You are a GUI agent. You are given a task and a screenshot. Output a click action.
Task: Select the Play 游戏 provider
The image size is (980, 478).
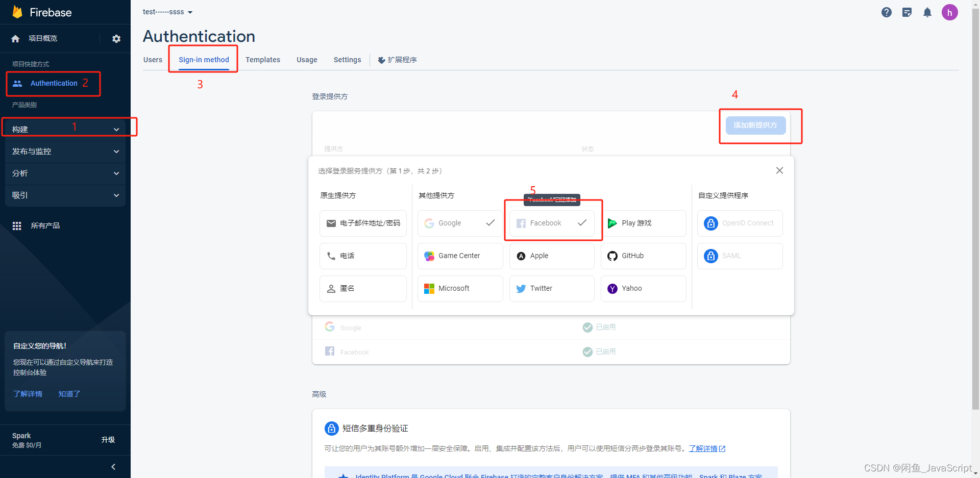point(643,223)
